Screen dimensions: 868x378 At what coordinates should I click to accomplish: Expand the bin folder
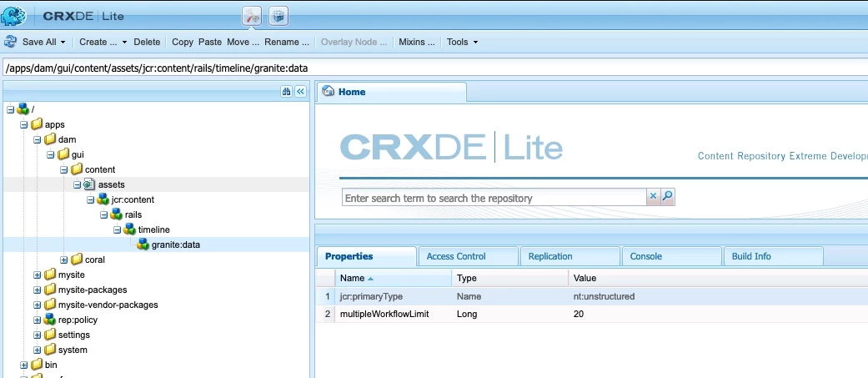(24, 365)
